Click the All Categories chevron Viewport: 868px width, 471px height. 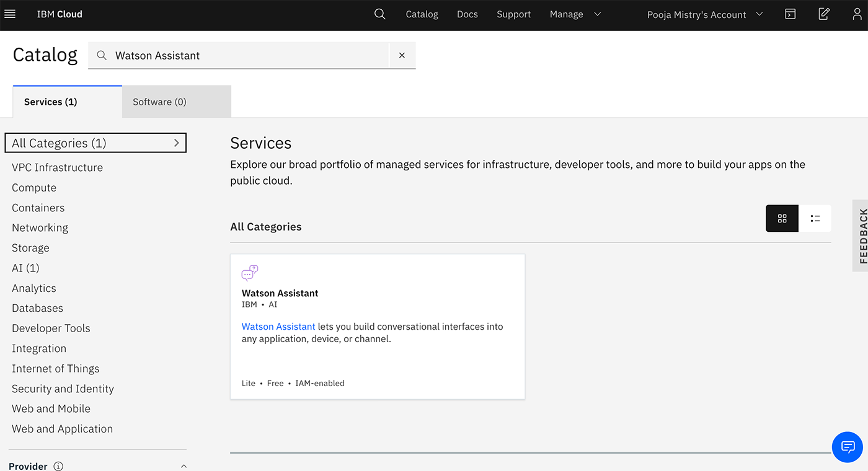point(176,143)
